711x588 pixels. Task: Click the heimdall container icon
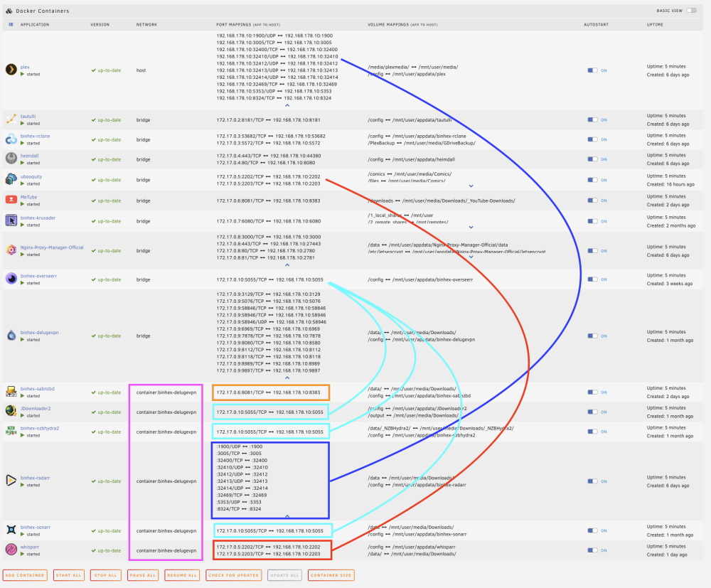(x=11, y=159)
